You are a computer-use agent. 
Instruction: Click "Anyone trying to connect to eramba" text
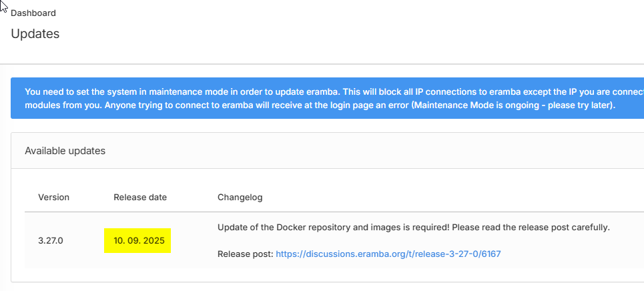coord(152,106)
